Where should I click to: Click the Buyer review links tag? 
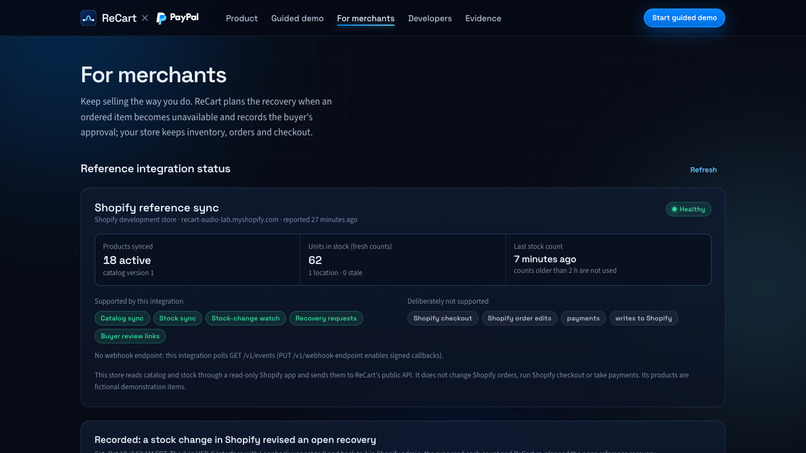pos(130,336)
